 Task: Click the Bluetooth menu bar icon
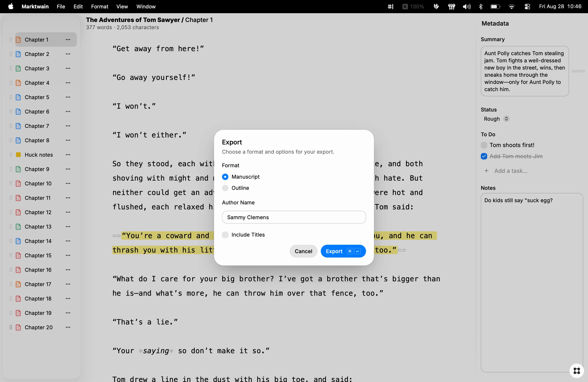point(481,6)
